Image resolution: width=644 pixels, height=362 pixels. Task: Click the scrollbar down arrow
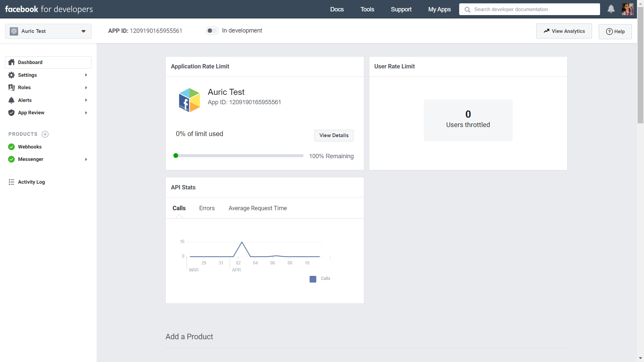coord(640,358)
